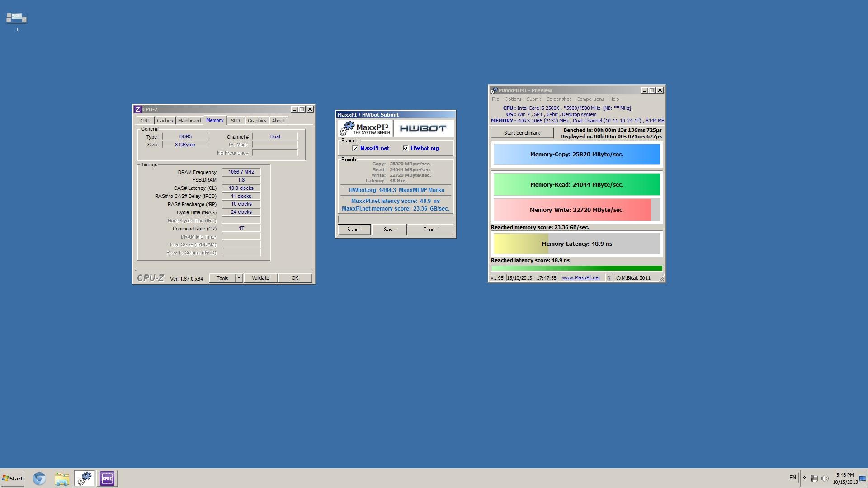Click the green progress bar in MaxxMEM
The width and height of the screenshot is (868, 488).
tap(577, 268)
